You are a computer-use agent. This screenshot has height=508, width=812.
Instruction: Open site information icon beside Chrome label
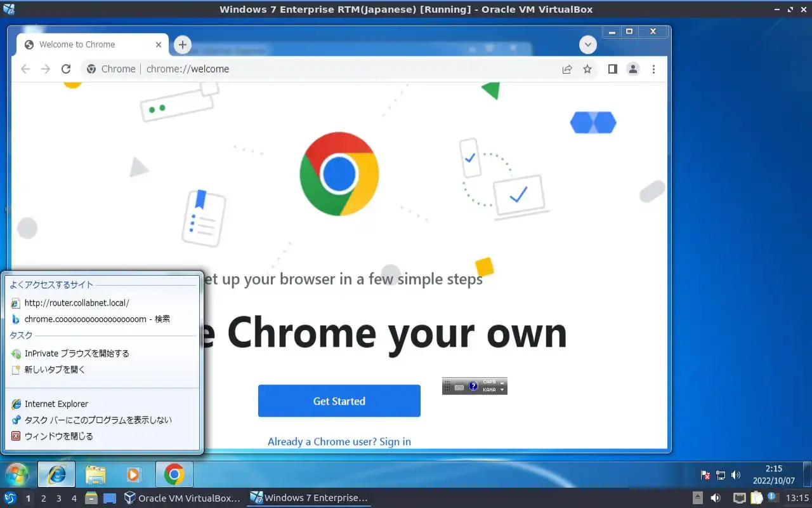click(91, 69)
